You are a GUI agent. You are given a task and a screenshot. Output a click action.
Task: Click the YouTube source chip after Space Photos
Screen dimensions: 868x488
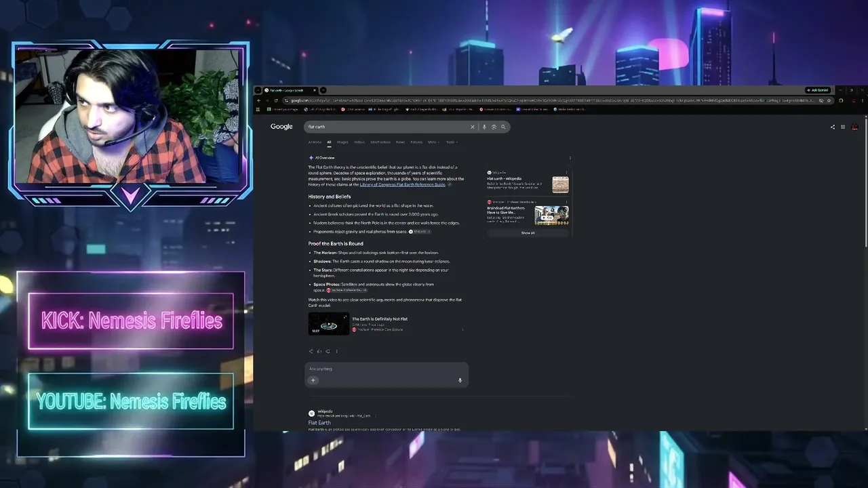347,290
